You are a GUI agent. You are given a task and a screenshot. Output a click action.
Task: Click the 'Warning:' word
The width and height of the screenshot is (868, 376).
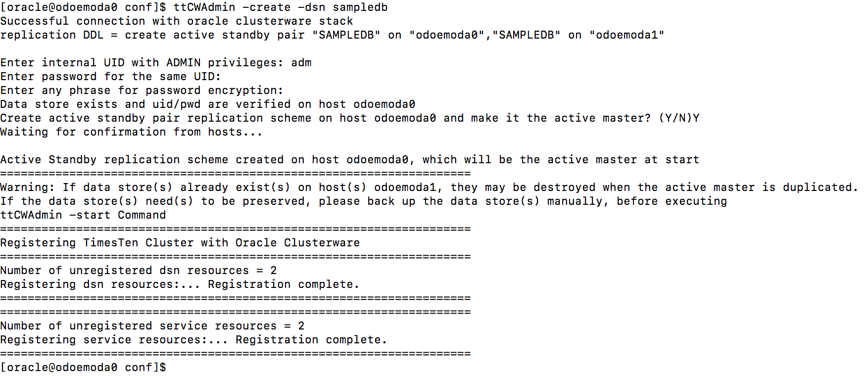coord(27,188)
